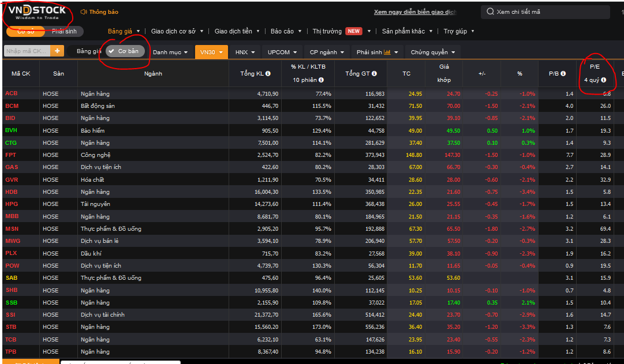The image size is (624, 364).
Task: Open the ACB ticker
Action: pyautogui.click(x=12, y=93)
